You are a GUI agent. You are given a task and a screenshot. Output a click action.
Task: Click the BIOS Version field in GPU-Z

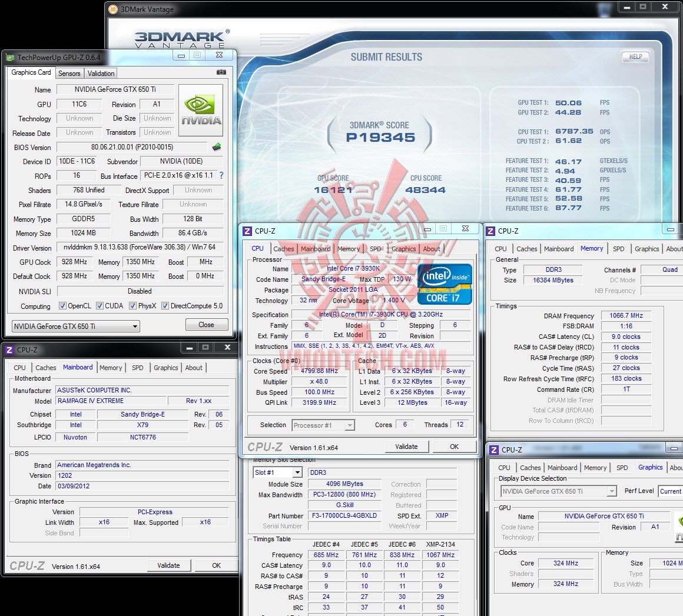tap(132, 147)
